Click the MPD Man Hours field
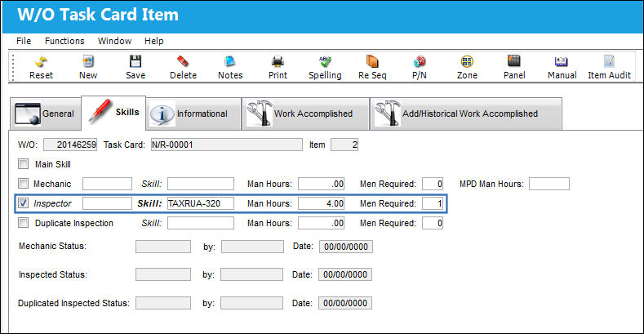This screenshot has height=334, width=644. coord(549,184)
